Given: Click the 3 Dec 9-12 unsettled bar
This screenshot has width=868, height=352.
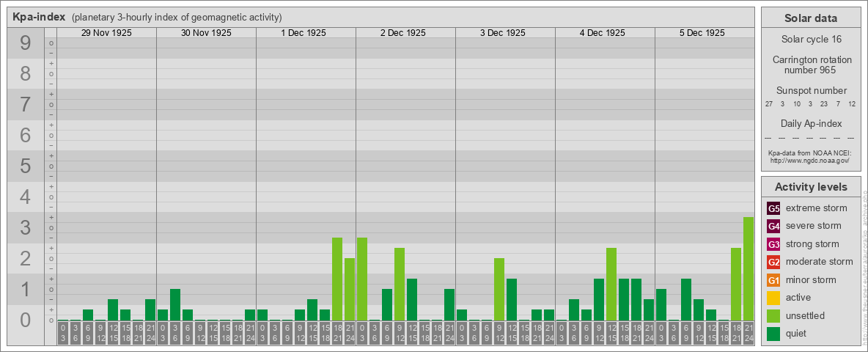Looking at the screenshot, I should pyautogui.click(x=499, y=290).
